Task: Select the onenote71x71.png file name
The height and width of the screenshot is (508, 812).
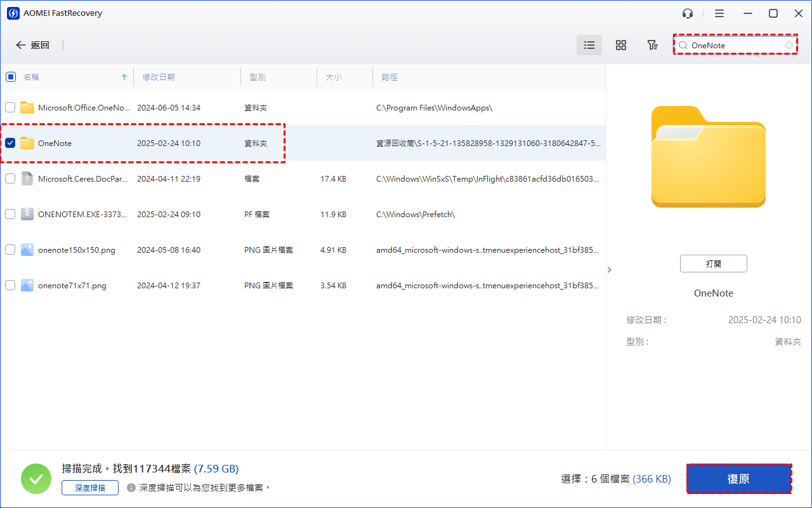Action: point(72,285)
